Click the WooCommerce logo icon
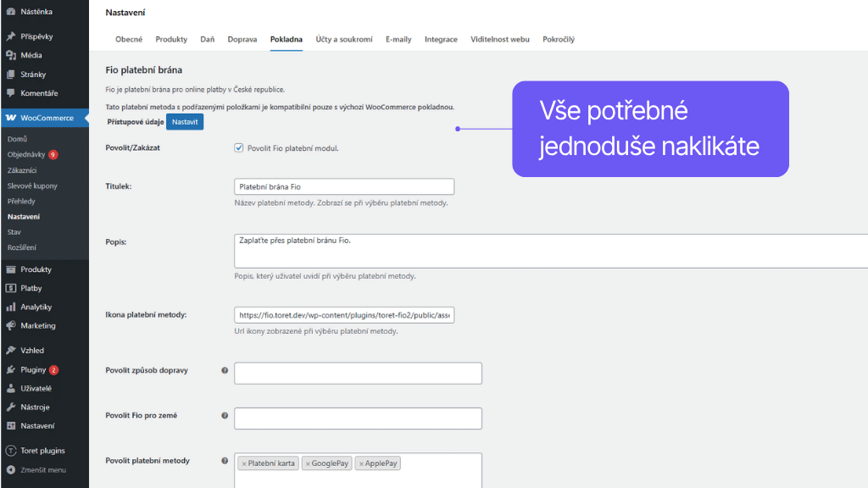The width and height of the screenshot is (868, 488). 10,118
